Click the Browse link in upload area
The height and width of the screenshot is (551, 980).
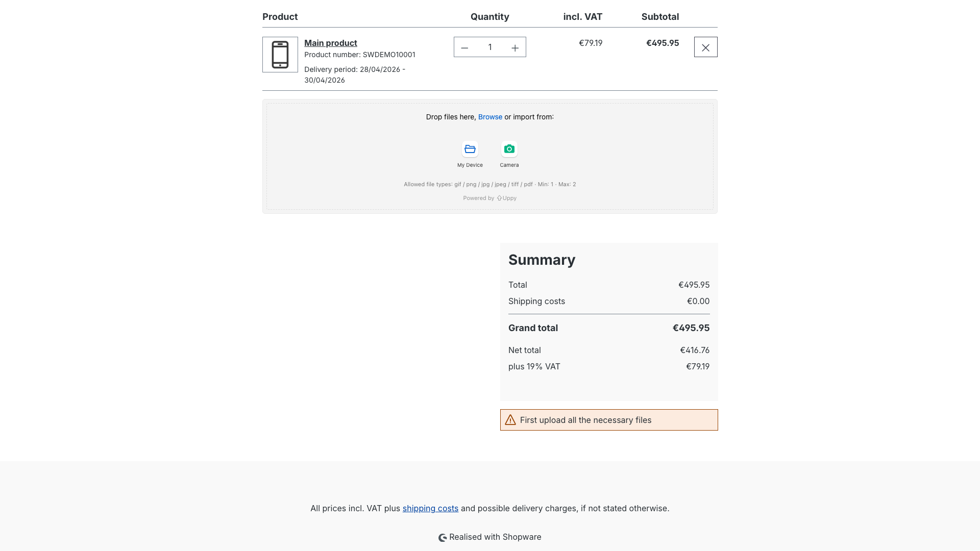pos(490,117)
